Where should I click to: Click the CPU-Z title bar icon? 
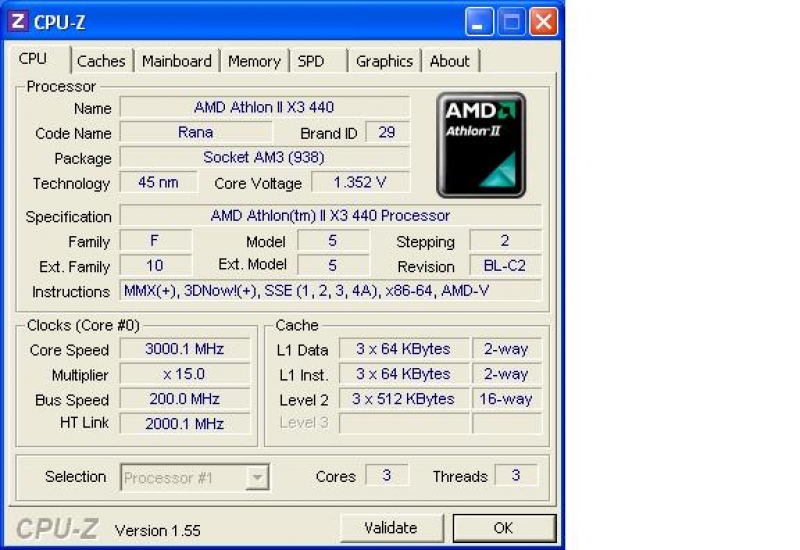[18, 21]
